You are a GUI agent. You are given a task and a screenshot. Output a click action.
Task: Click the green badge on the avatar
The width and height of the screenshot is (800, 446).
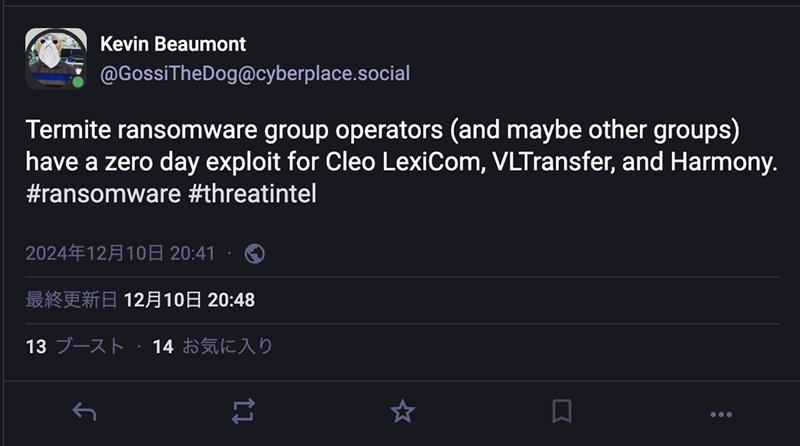[78, 81]
